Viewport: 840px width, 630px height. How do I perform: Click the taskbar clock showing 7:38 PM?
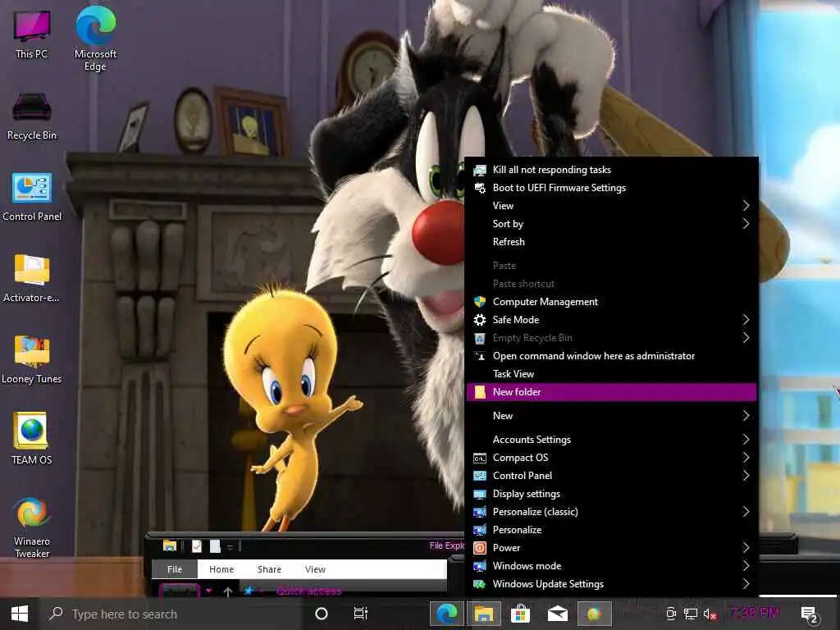(755, 613)
